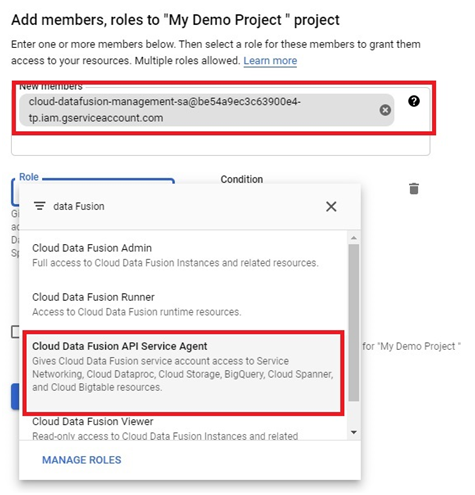Open the New members help icon
Image resolution: width=475 pixels, height=495 pixels.
point(414,101)
